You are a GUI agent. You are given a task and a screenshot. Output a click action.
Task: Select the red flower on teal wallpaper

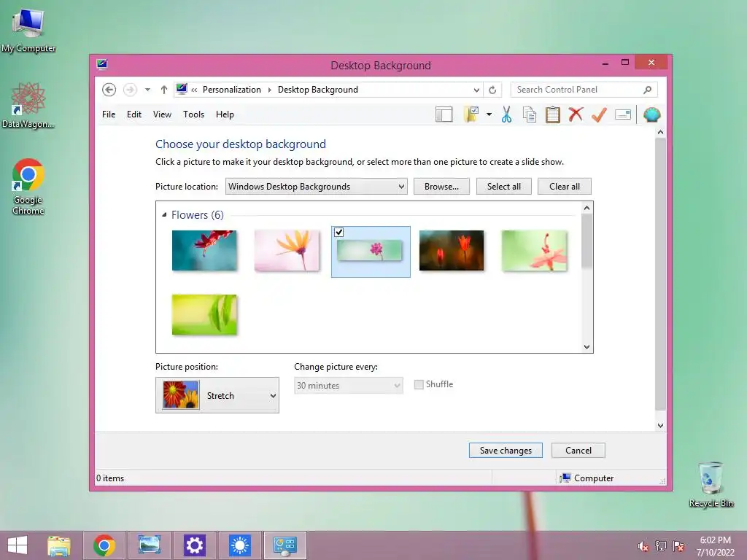pos(204,251)
